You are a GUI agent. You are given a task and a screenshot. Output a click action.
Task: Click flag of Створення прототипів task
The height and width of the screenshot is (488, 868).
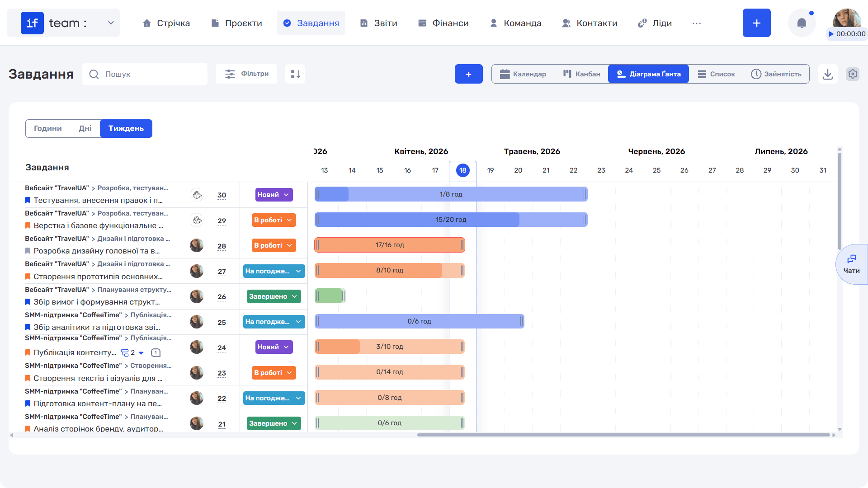(28, 277)
